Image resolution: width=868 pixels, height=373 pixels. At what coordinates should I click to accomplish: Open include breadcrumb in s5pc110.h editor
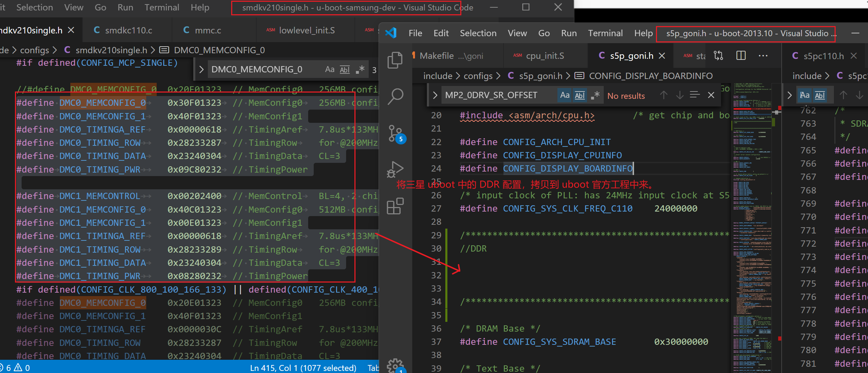click(807, 76)
